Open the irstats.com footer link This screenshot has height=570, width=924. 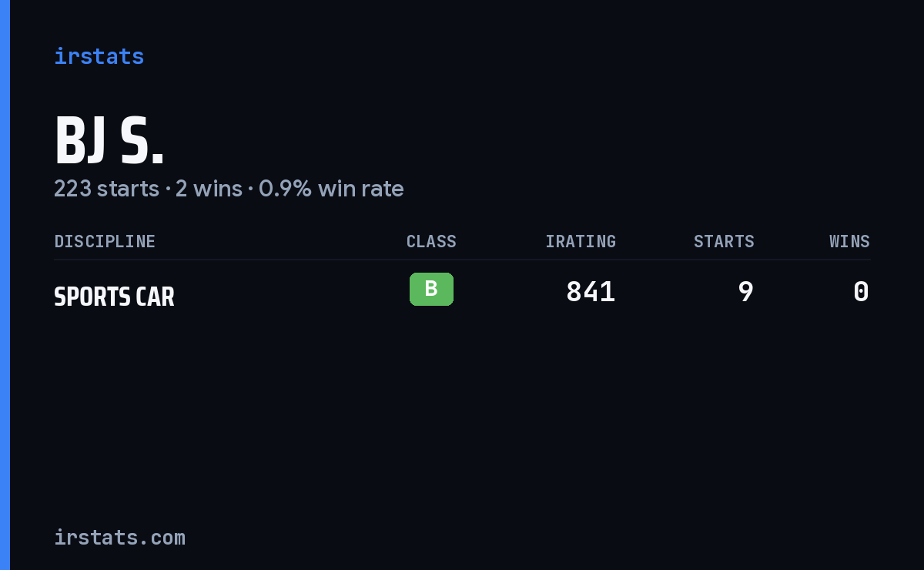(119, 538)
